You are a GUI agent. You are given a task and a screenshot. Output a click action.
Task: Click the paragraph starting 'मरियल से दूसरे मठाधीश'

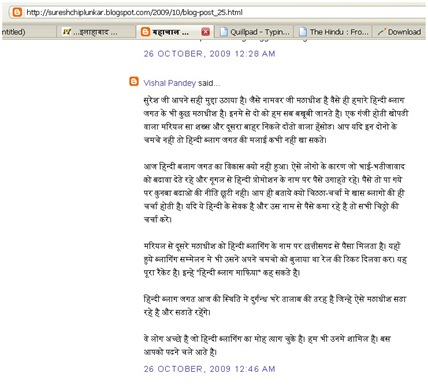[275, 259]
